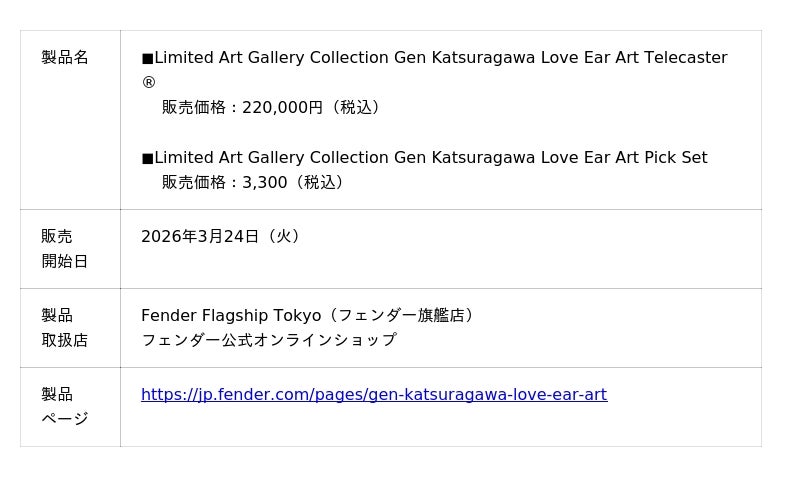
Task: Click the 製品ページ row label
Action: pyautogui.click(x=64, y=407)
